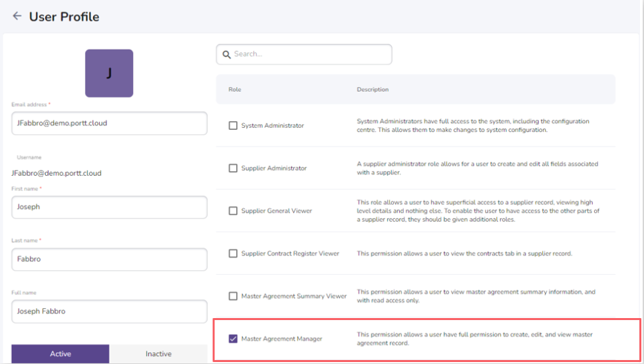Image resolution: width=644 pixels, height=364 pixels.
Task: Click the back arrow beside User Profile
Action: point(17,16)
